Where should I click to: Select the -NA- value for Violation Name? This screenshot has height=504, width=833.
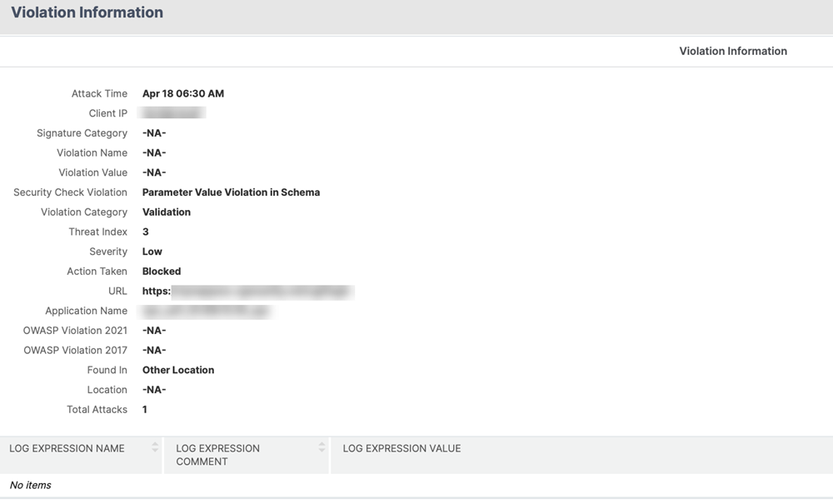point(154,152)
